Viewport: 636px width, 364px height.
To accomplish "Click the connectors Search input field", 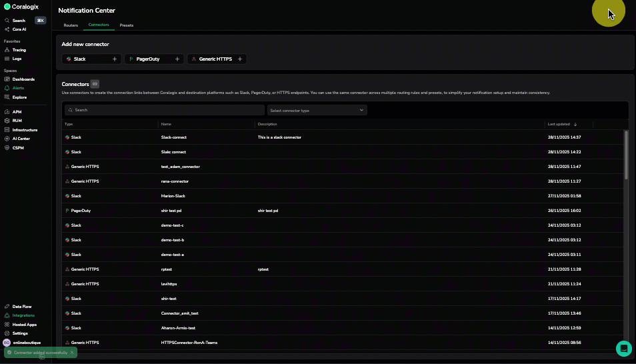I will (165, 110).
